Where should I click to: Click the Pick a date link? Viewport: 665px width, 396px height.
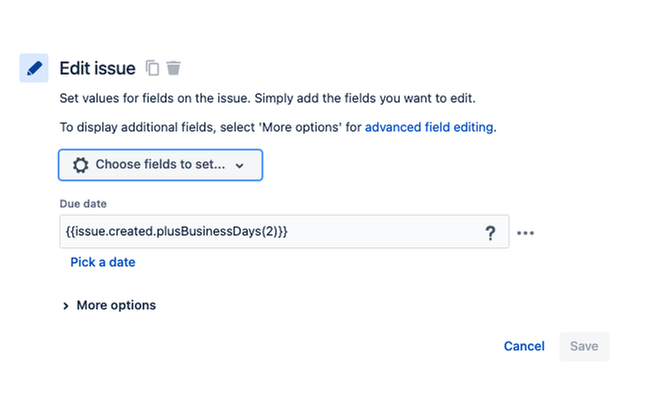103,262
